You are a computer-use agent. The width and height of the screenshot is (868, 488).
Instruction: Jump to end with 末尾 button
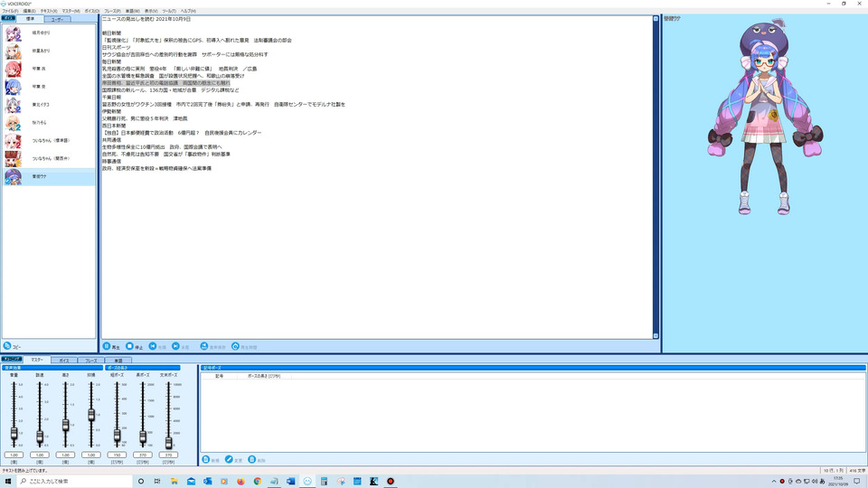181,346
